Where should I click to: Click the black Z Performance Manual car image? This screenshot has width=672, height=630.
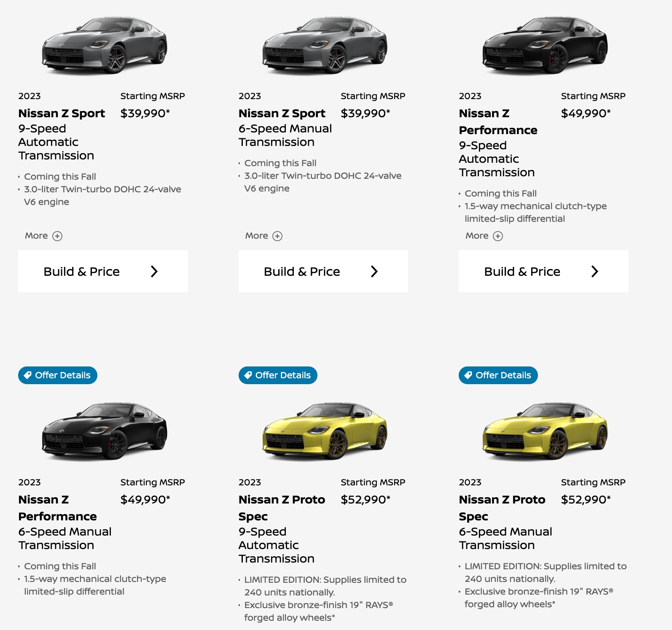(104, 431)
